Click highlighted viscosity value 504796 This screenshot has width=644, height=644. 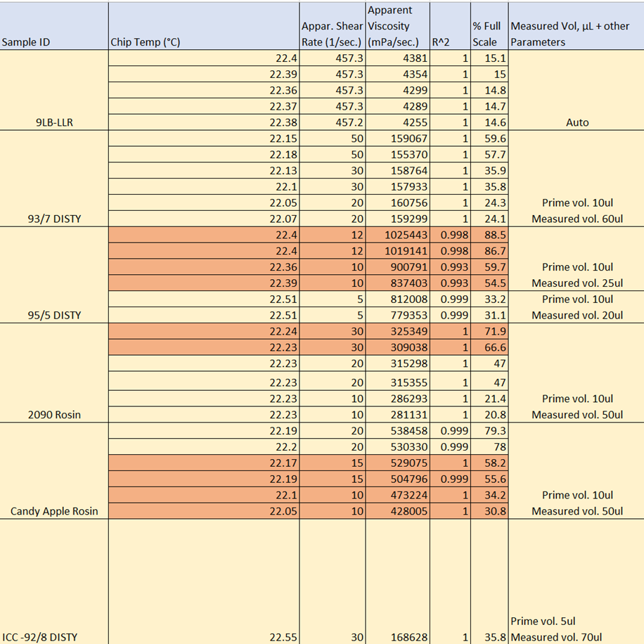point(397,479)
